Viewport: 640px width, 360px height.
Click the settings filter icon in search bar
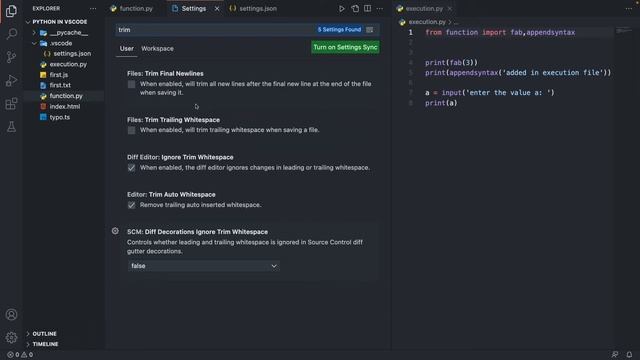369,30
